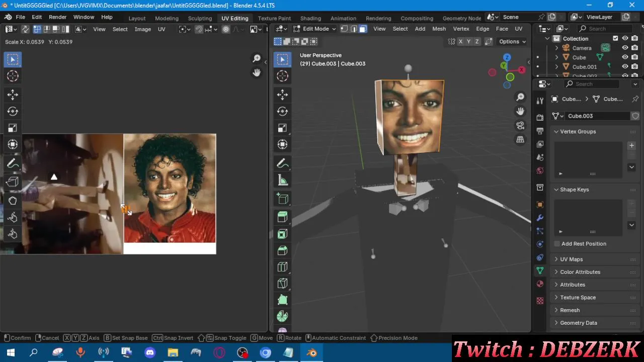This screenshot has width=644, height=362.
Task: Select the Move tool in UV editor
Action: click(13, 95)
